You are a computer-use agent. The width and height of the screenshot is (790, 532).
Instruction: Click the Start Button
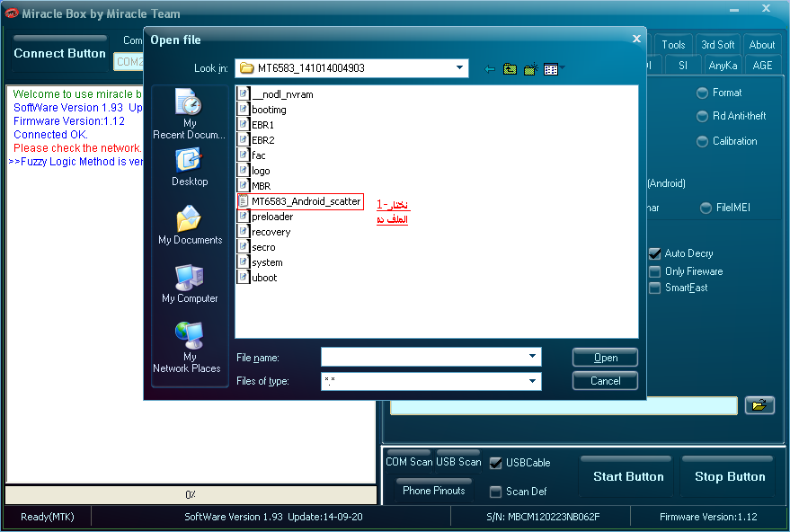(x=628, y=476)
